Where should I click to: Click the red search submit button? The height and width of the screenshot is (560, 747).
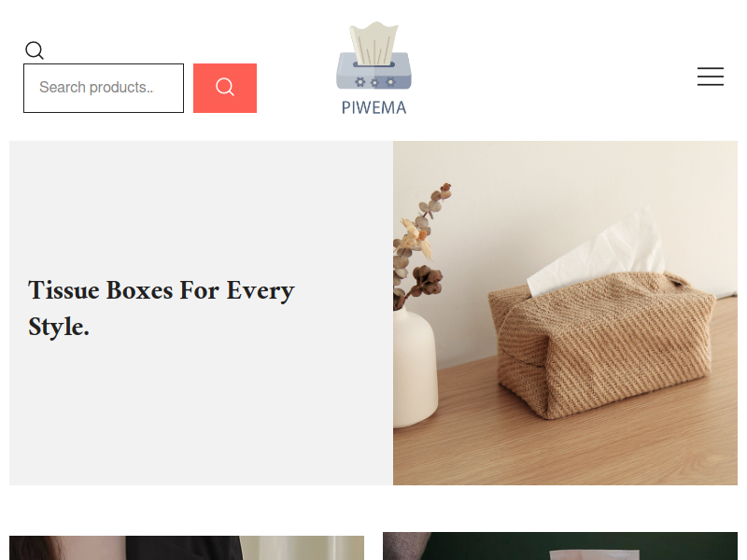225,88
